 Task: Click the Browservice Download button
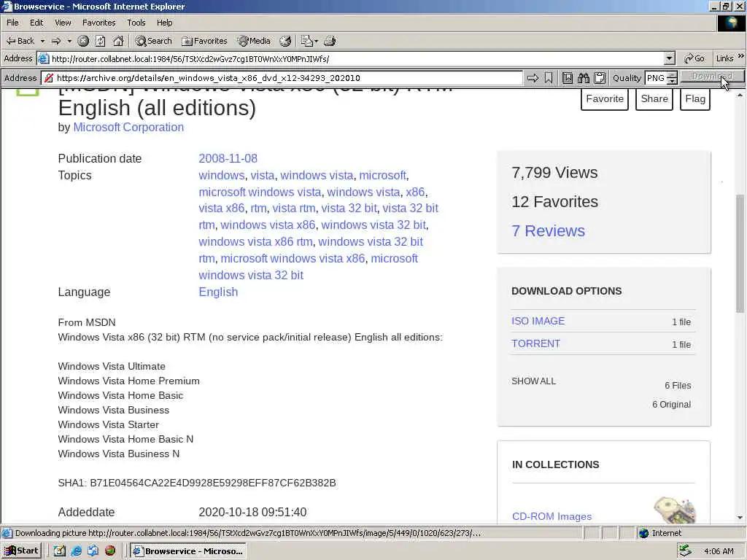click(712, 76)
